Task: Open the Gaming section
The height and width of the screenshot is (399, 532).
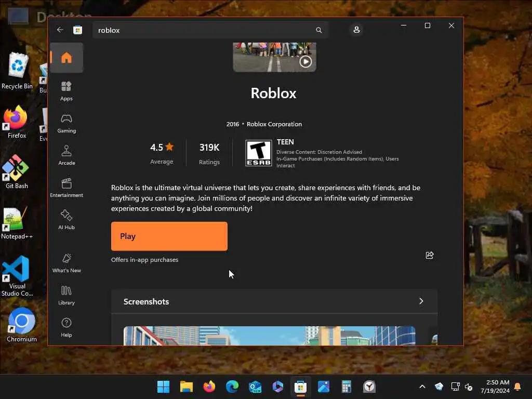Action: coord(66,124)
